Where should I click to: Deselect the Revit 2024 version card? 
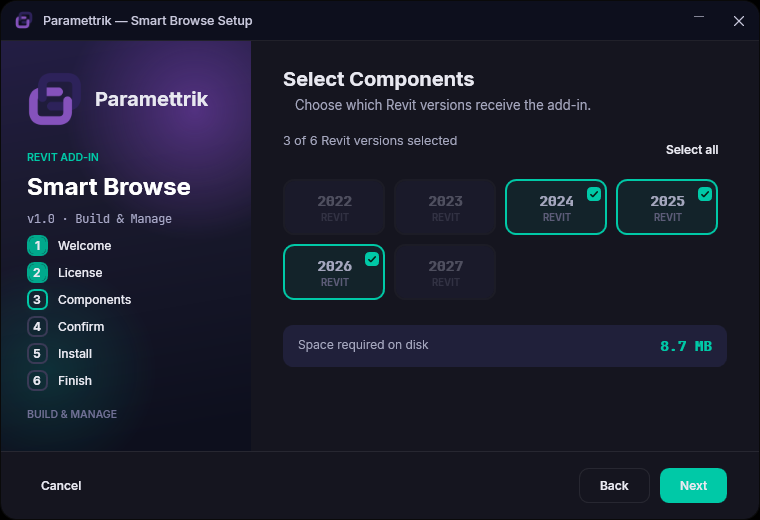[556, 207]
